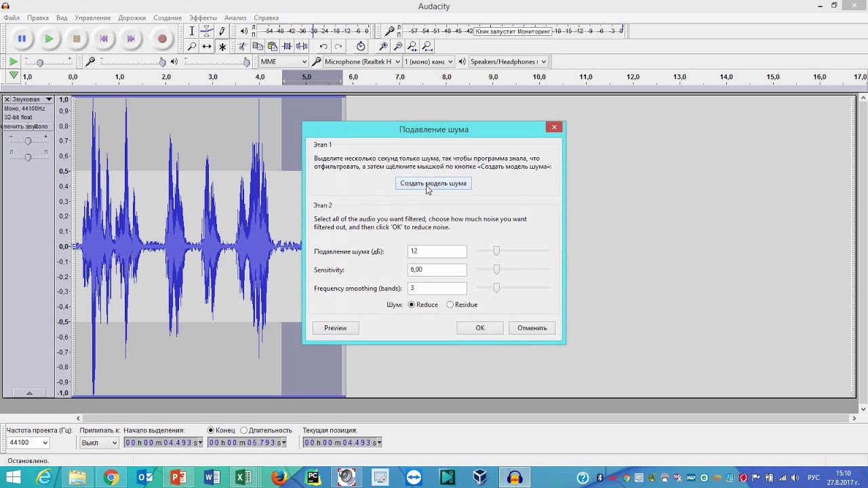
Task: Open the snap-to Выкл dropdown
Action: 99,443
